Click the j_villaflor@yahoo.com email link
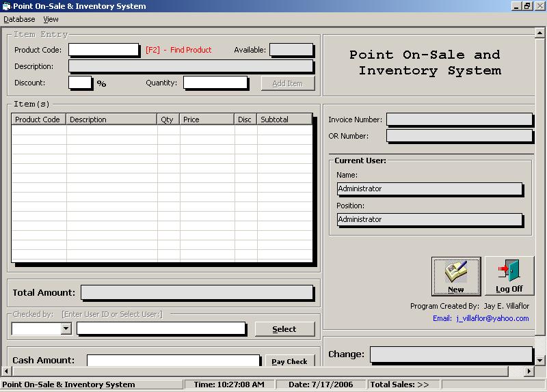The image size is (547, 392). 492,318
